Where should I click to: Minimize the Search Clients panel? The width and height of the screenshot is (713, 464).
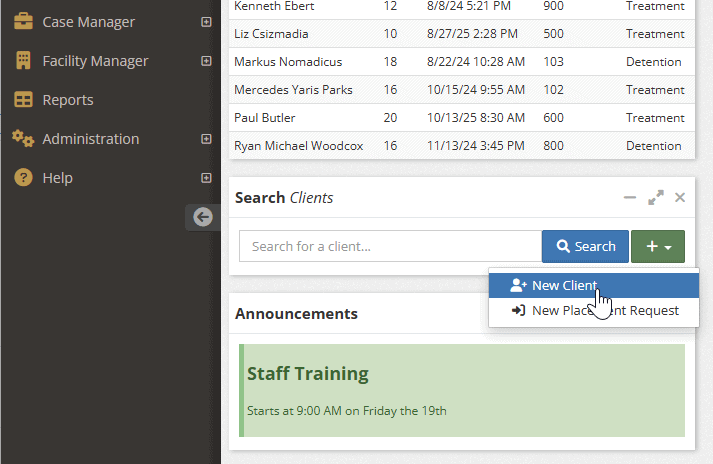click(630, 198)
